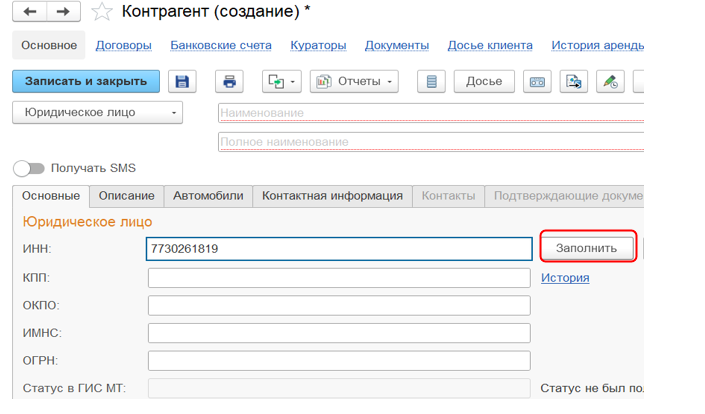Image resolution: width=705 pixels, height=414 pixels.
Task: Click the back navigation arrow
Action: pos(29,12)
